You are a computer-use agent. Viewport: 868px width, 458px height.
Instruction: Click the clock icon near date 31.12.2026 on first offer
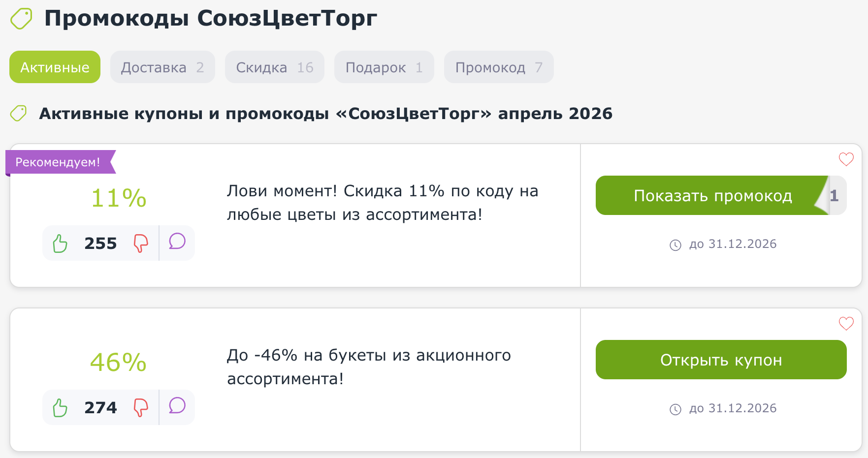pyautogui.click(x=675, y=244)
